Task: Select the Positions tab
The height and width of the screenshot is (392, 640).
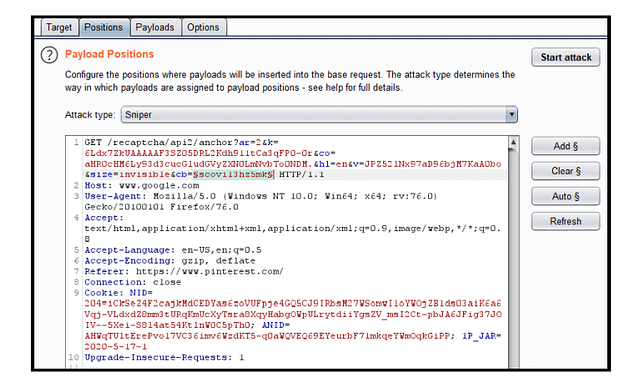Action: click(x=104, y=27)
